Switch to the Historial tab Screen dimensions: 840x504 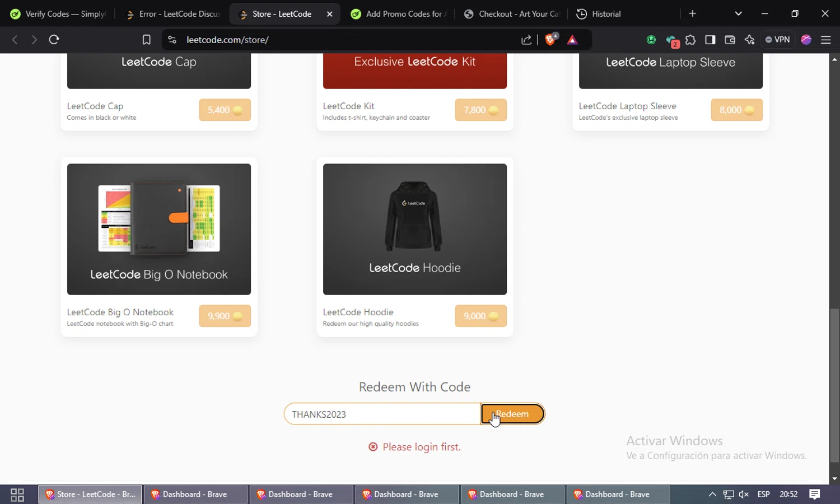[x=624, y=14]
